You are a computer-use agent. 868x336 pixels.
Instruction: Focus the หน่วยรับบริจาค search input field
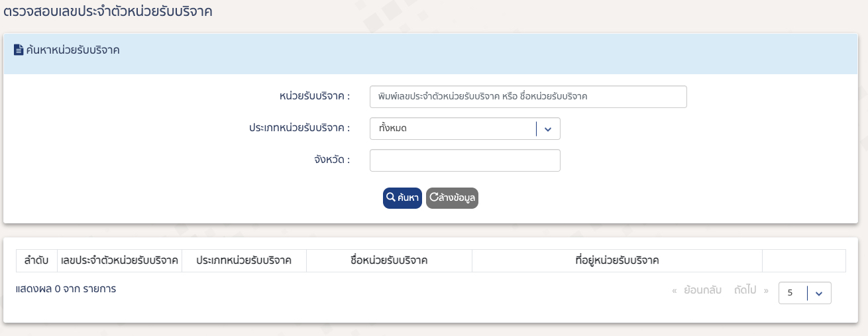[528, 97]
